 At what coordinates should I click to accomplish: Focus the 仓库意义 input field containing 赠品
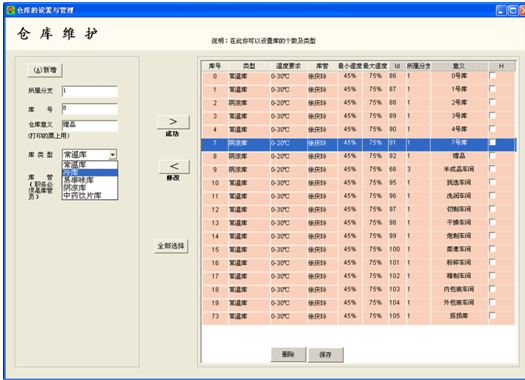pyautogui.click(x=90, y=126)
